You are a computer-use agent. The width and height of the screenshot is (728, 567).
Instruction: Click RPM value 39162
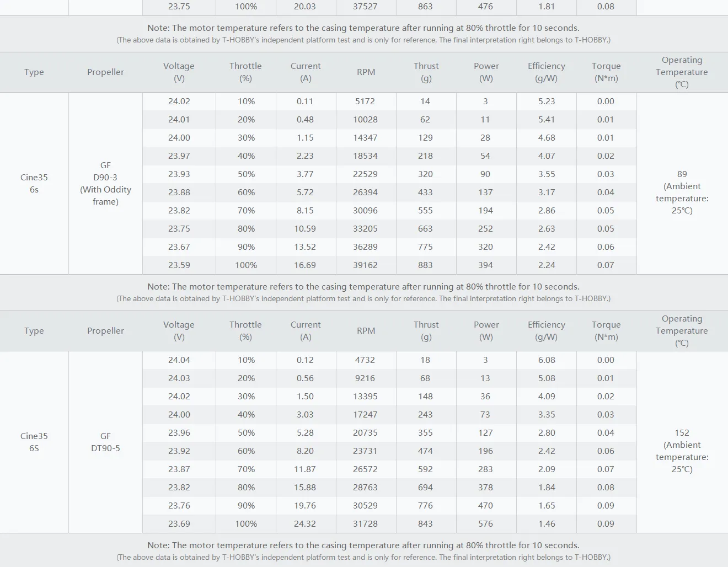point(365,265)
